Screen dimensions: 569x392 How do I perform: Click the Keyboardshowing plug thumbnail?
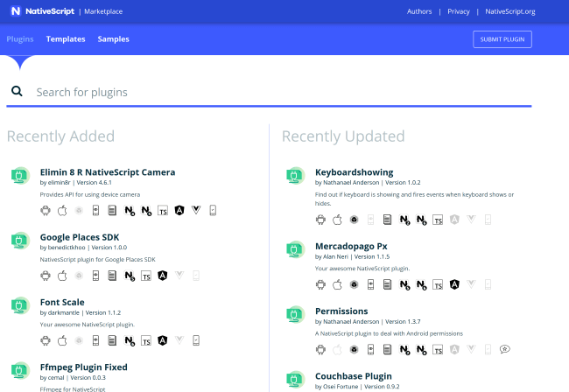pyautogui.click(x=295, y=176)
